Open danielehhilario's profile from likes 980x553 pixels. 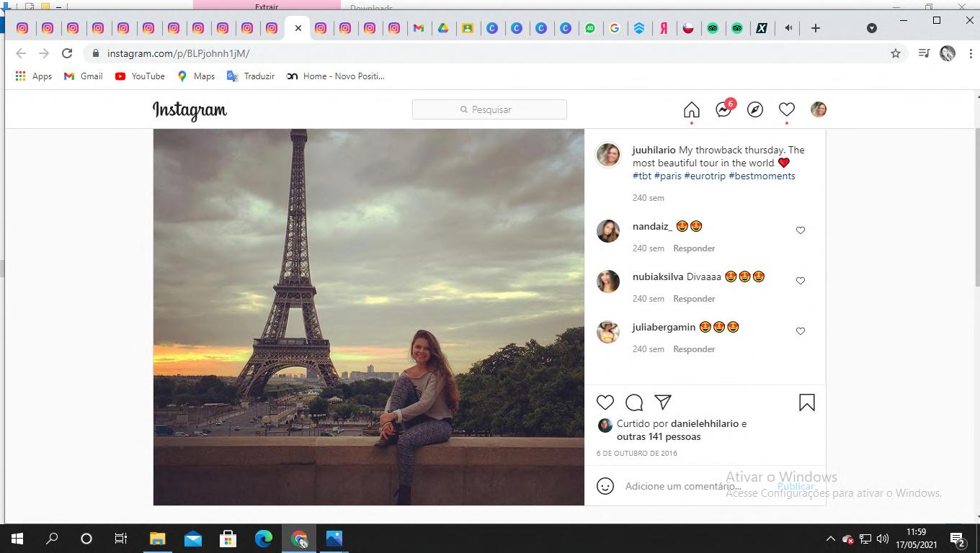705,423
